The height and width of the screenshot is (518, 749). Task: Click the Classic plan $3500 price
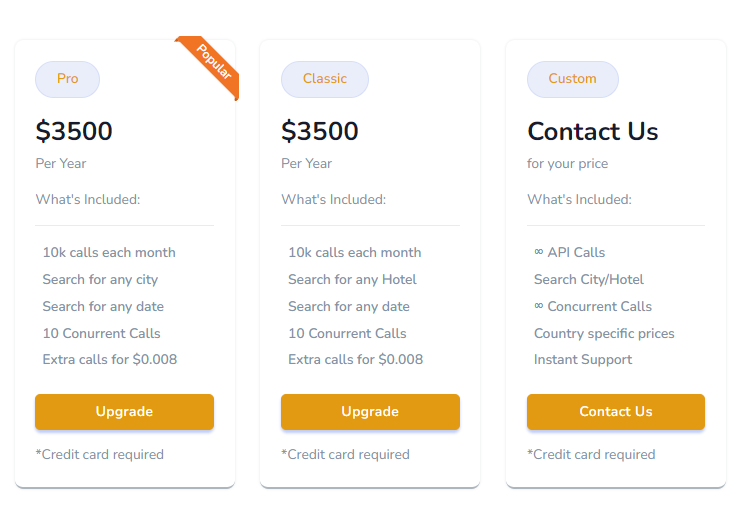320,130
